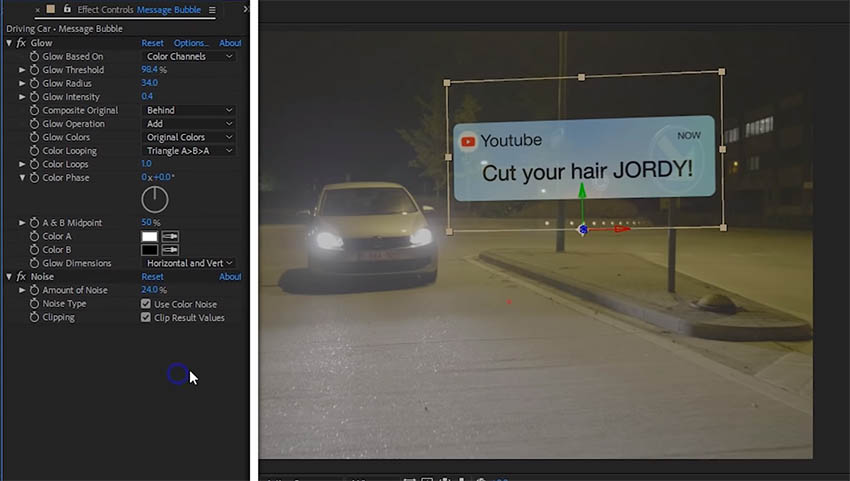Close the Effect Controls panel tab

(x=37, y=10)
